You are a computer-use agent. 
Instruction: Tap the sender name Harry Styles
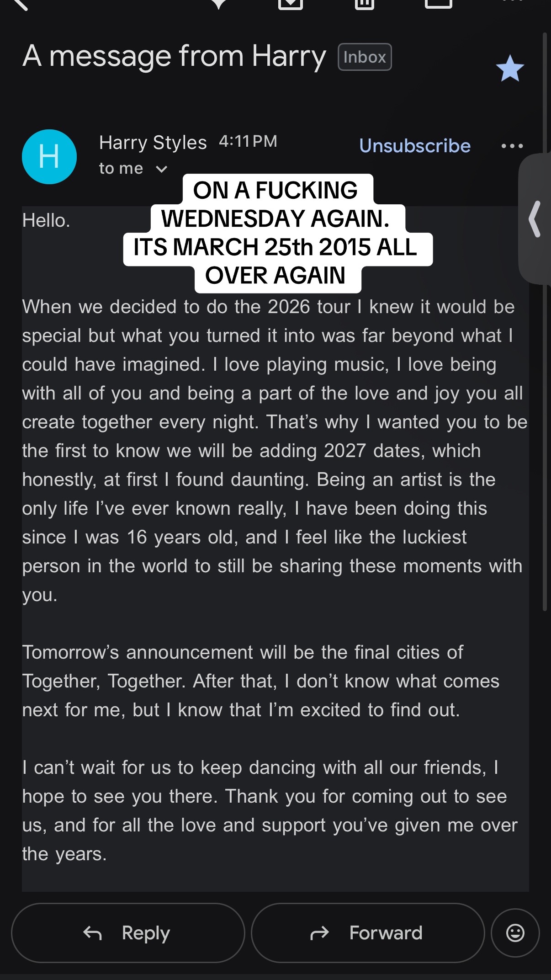[x=153, y=143]
